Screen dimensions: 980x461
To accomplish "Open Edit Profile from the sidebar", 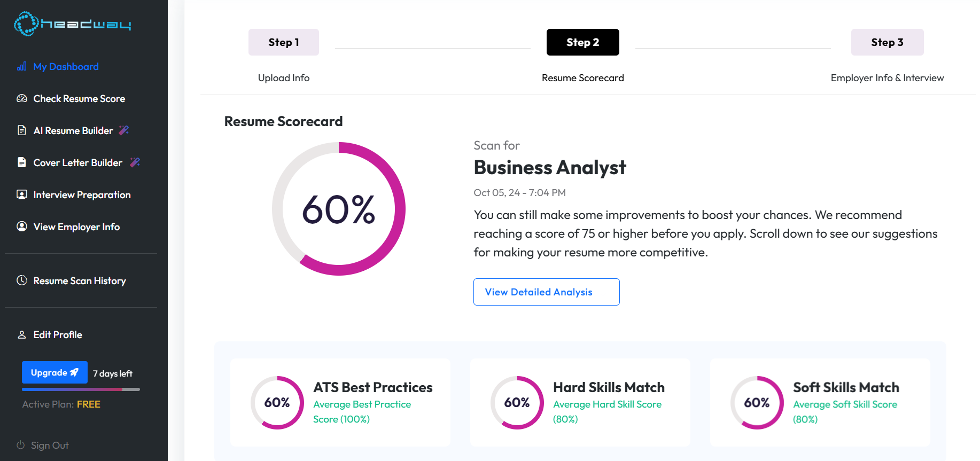I will pyautogui.click(x=58, y=335).
